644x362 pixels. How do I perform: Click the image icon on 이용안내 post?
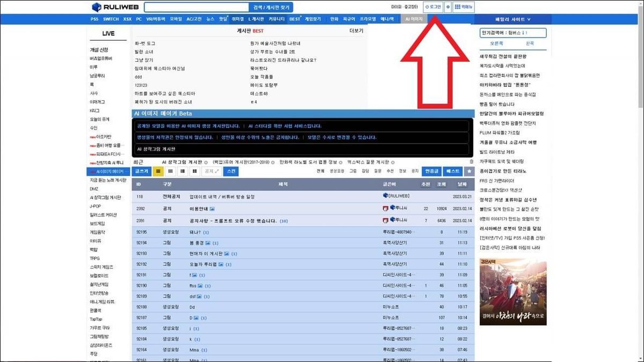[213, 209]
